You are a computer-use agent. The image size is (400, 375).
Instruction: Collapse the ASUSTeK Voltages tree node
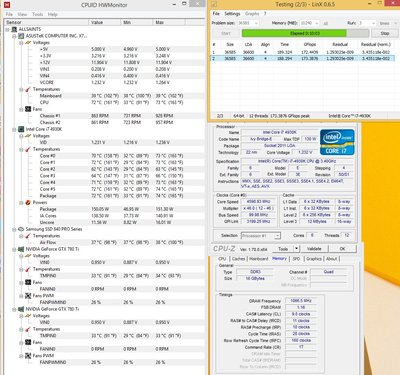21,43
